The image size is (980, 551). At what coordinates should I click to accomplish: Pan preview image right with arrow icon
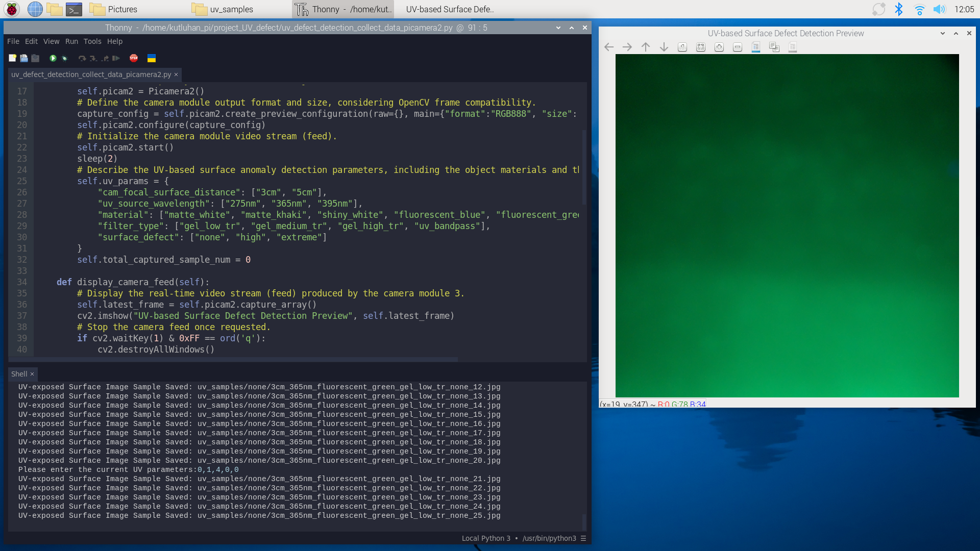[627, 47]
